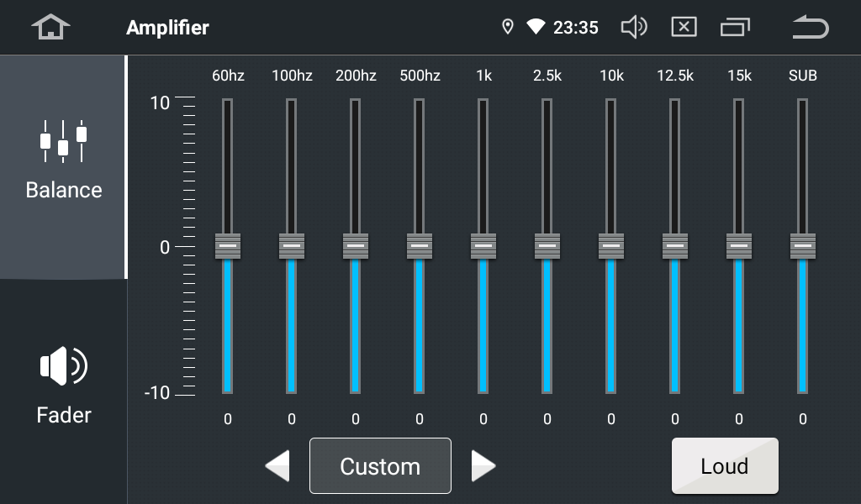Tap the close-app X box icon

click(x=684, y=28)
